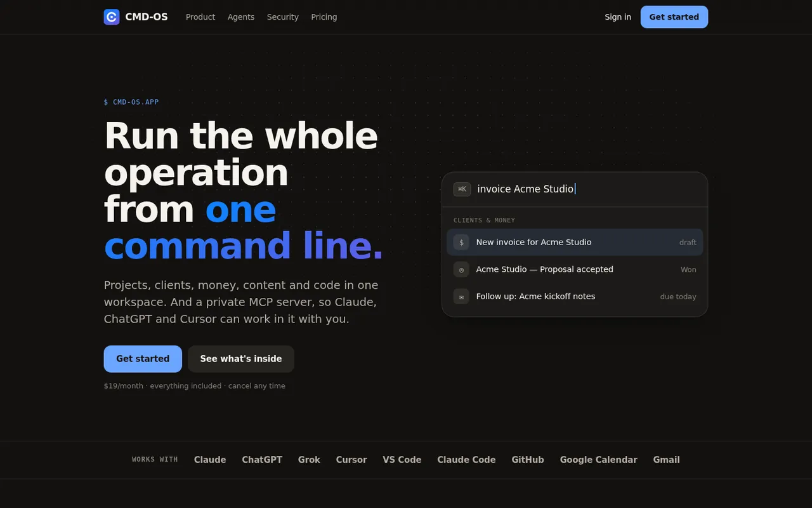The image size is (812, 508).
Task: Click the Run the whole operation headline
Action: pyautogui.click(x=244, y=190)
